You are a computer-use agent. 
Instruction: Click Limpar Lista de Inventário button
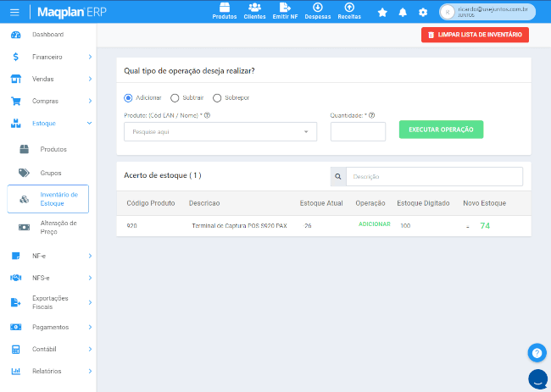(x=475, y=35)
